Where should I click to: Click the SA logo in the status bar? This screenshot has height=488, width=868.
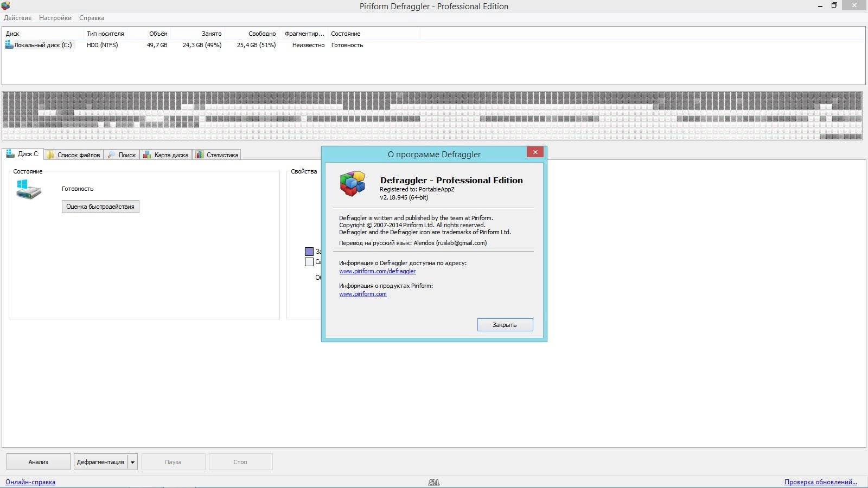pyautogui.click(x=433, y=482)
